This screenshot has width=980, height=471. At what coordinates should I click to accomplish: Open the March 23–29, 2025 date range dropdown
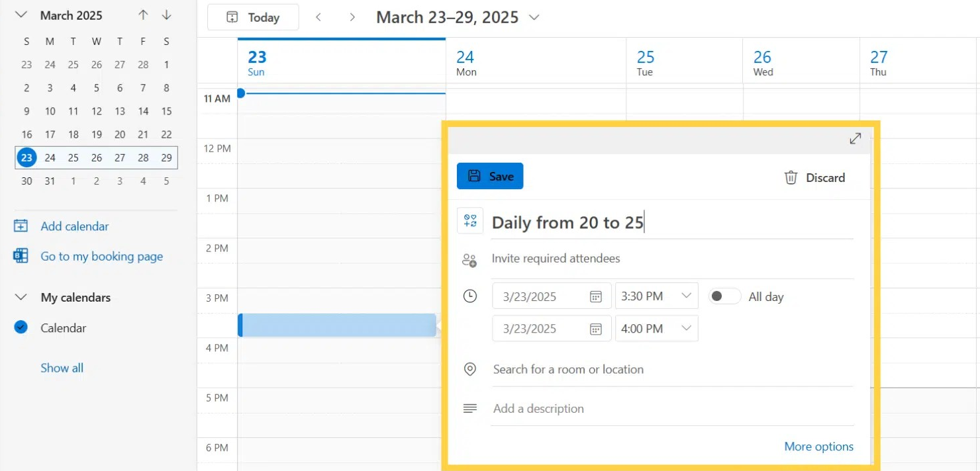(x=534, y=17)
